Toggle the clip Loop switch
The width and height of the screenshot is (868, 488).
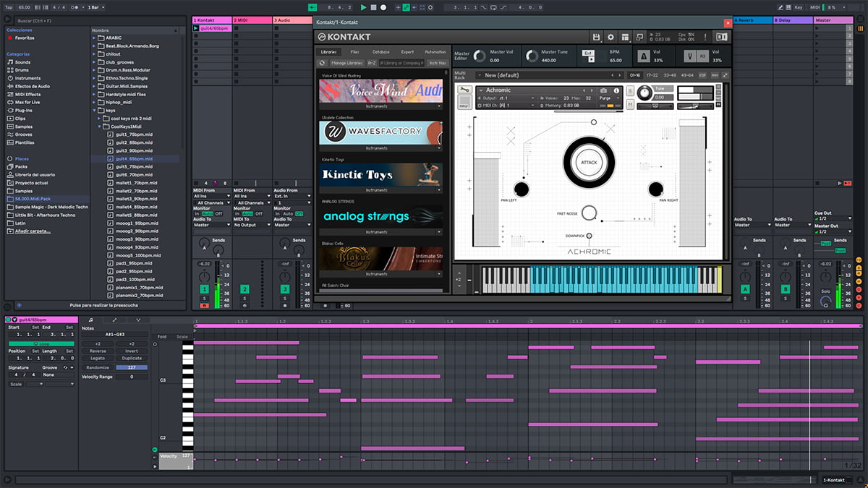(41, 343)
